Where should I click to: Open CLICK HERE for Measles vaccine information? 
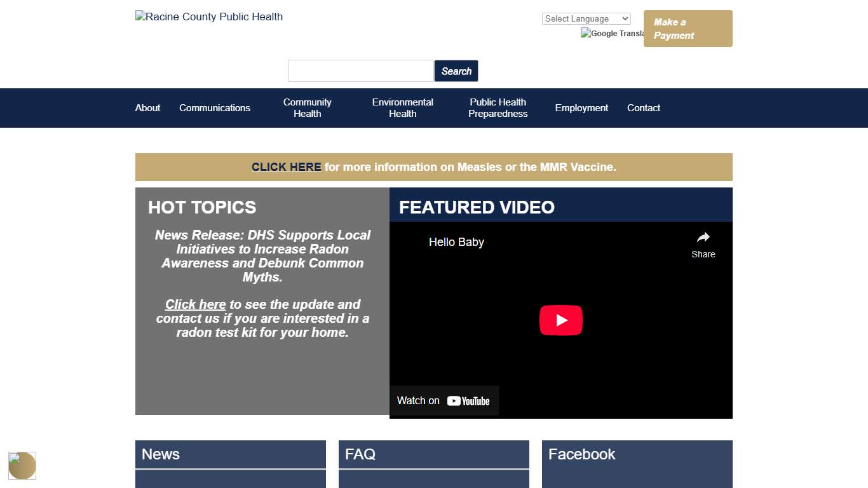coord(286,167)
